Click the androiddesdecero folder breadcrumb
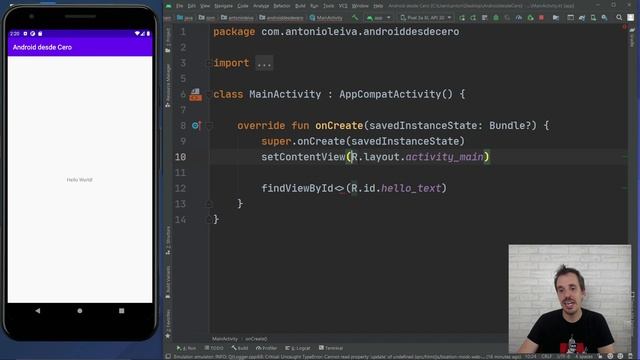 [x=281, y=18]
